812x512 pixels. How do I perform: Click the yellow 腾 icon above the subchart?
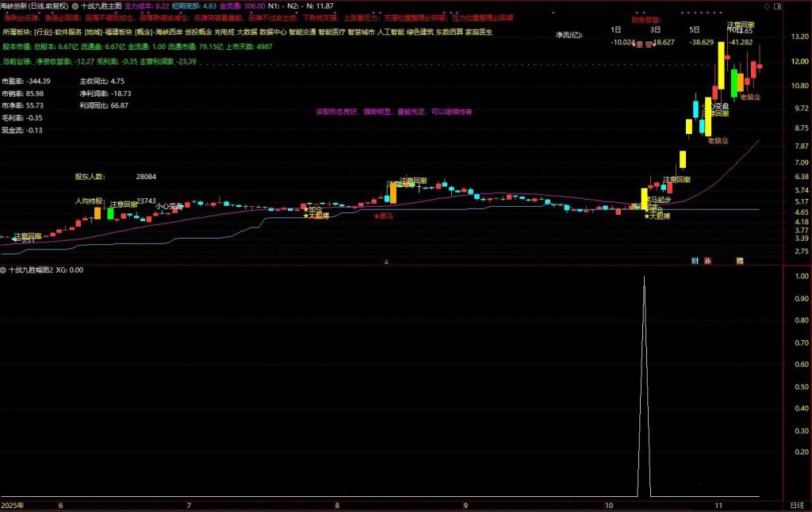(x=740, y=260)
